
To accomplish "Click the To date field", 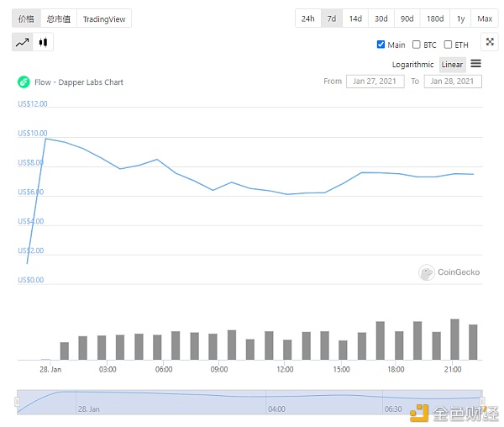I will click(453, 82).
